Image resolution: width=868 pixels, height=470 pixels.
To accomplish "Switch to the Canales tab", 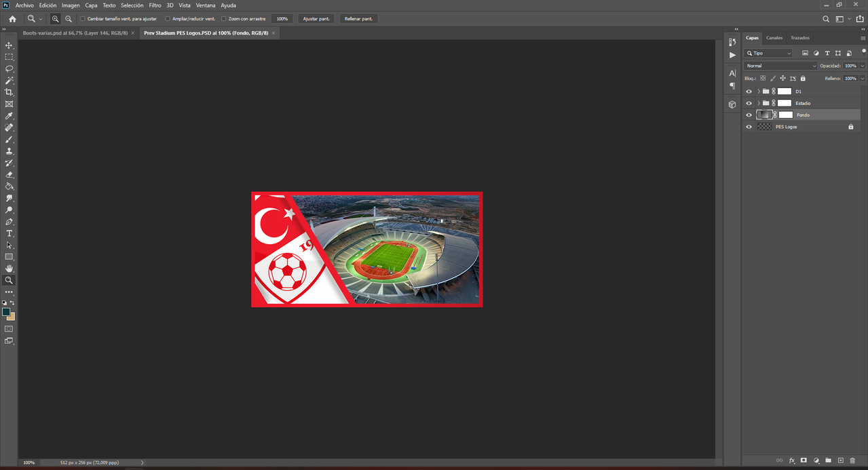I will 774,38.
